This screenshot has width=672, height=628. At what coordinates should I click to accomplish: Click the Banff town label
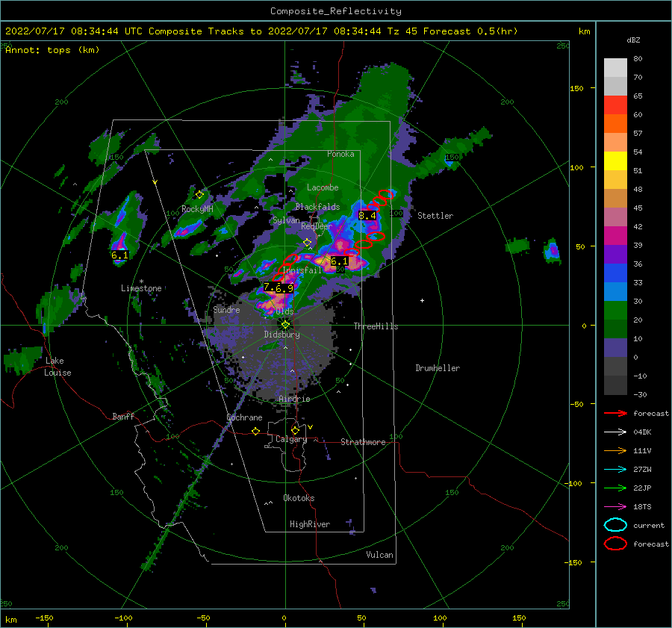pos(123,417)
